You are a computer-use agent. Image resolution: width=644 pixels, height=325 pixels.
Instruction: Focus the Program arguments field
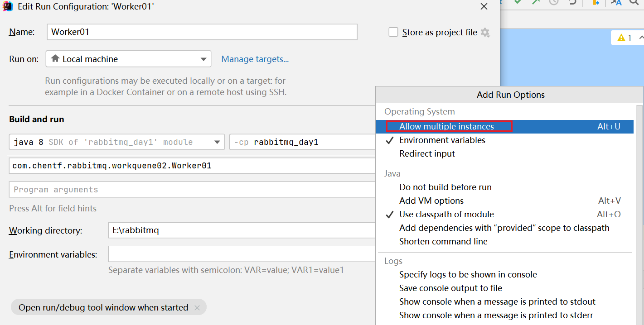pos(193,190)
